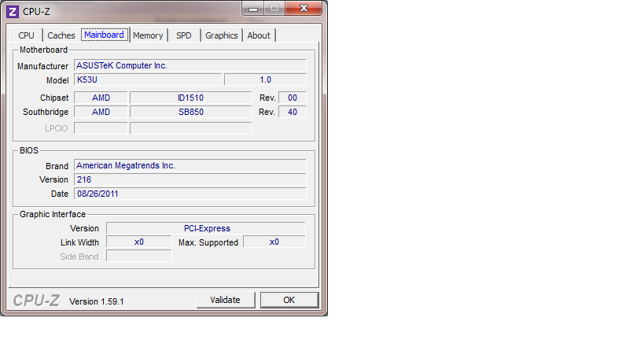Click the Southbridge vendor AMD field
Screen dimensions: 644x362
click(x=101, y=112)
